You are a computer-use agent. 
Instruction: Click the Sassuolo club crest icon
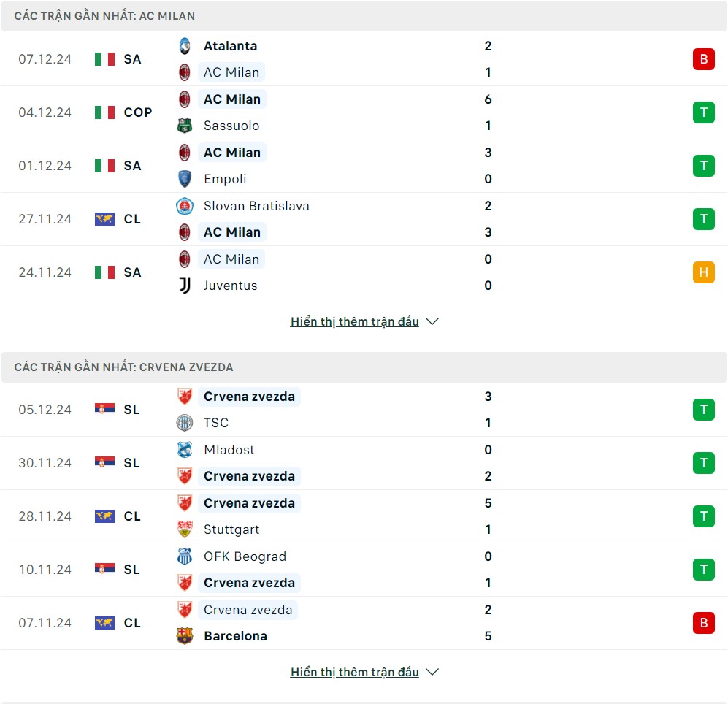coord(185,126)
